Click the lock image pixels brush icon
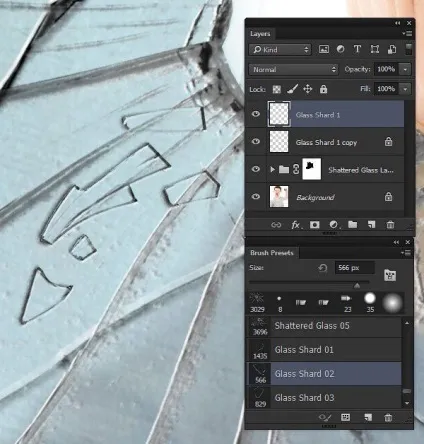This screenshot has height=444, width=424. 292,89
